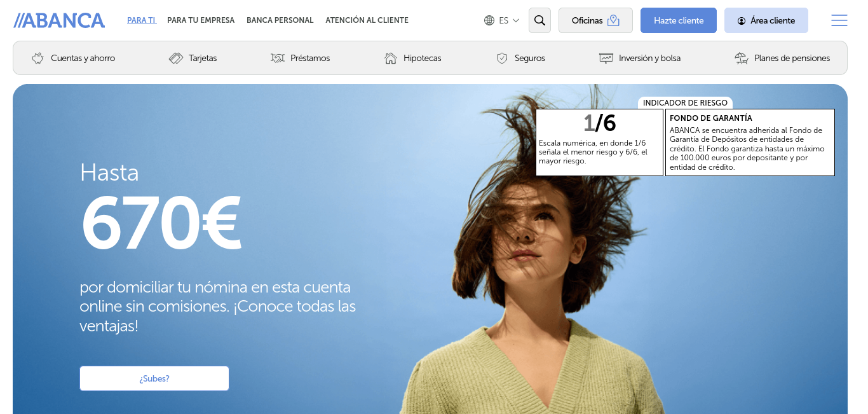Click the chart icon beside Inversión y bolsa
Screen dimensions: 868x414
pos(606,58)
